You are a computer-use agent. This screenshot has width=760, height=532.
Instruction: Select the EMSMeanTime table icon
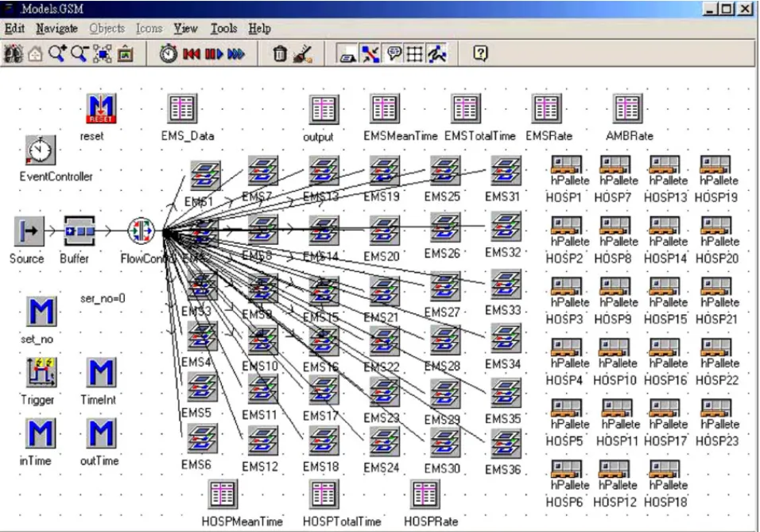(384, 108)
